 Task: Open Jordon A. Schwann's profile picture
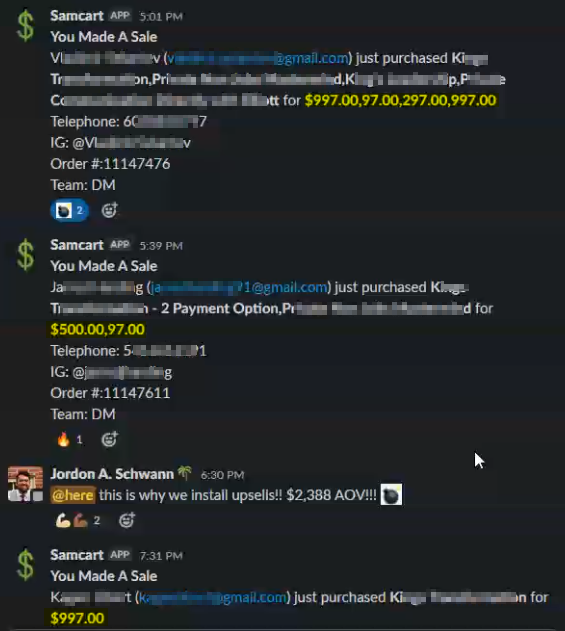coord(25,484)
